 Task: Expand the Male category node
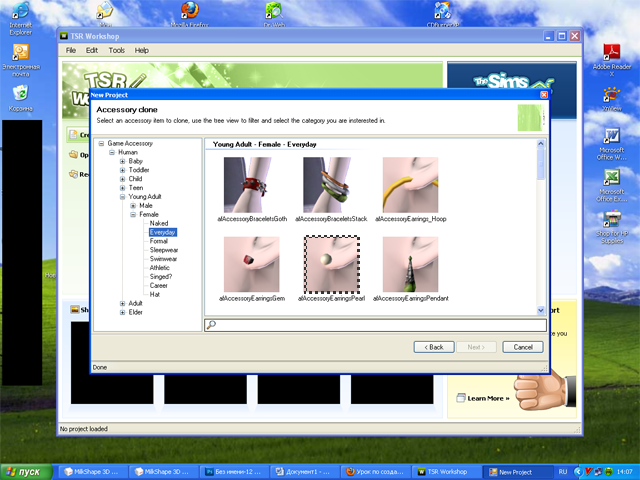133,206
